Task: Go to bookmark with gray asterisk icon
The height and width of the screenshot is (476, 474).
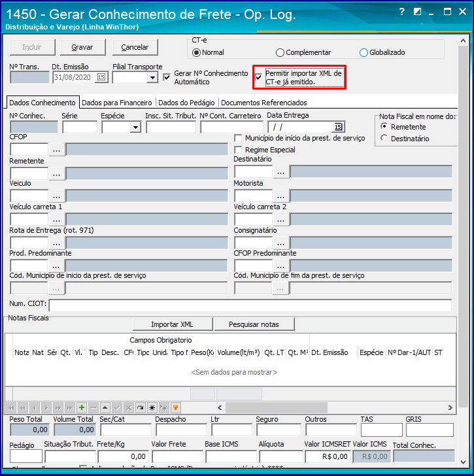Action: click(x=164, y=408)
